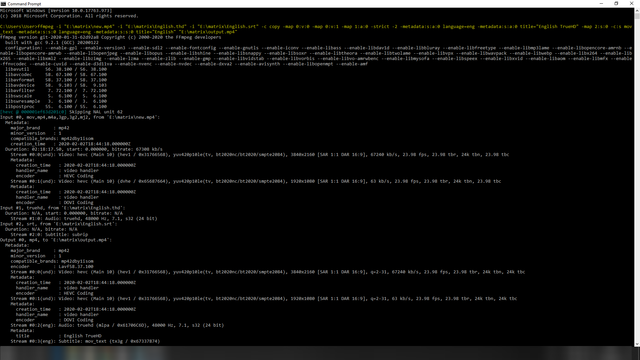This screenshot has width=640, height=360.
Task: Click the 'title : English TrueHD' line
Action: pyautogui.click(x=58, y=336)
